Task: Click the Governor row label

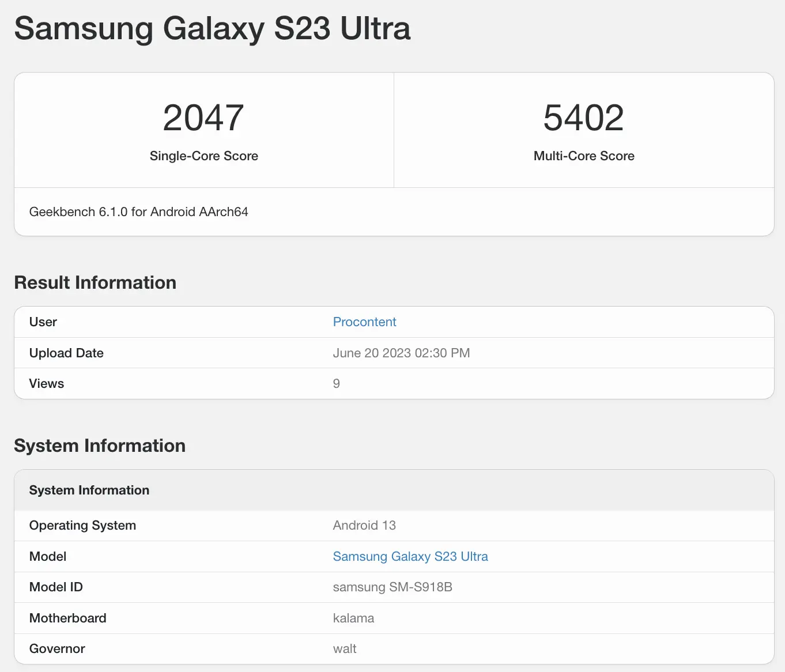Action: (x=57, y=648)
